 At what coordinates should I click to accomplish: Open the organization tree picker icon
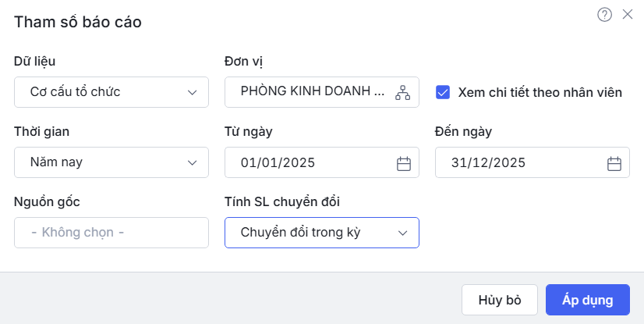tap(402, 92)
